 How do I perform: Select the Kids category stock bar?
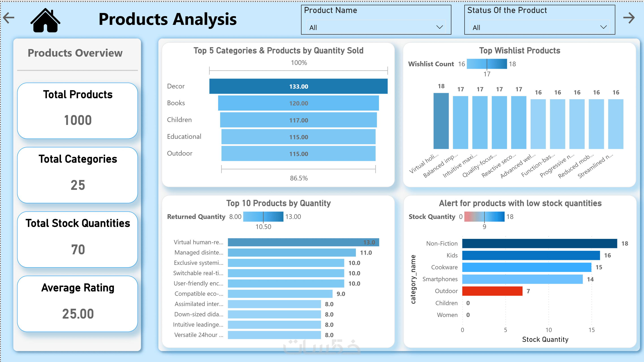pyautogui.click(x=531, y=255)
